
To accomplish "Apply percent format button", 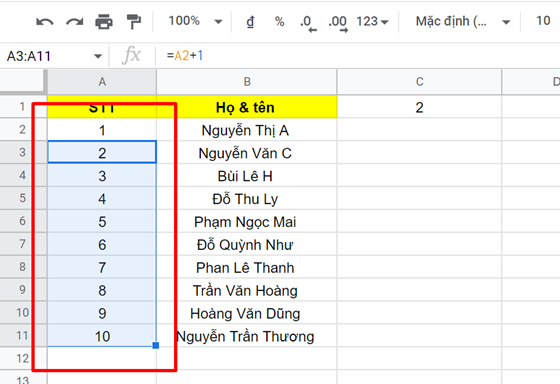I will click(280, 22).
